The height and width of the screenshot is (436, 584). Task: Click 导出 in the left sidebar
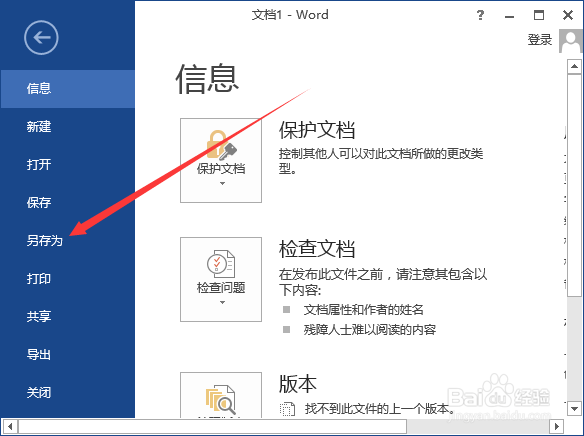(x=67, y=354)
